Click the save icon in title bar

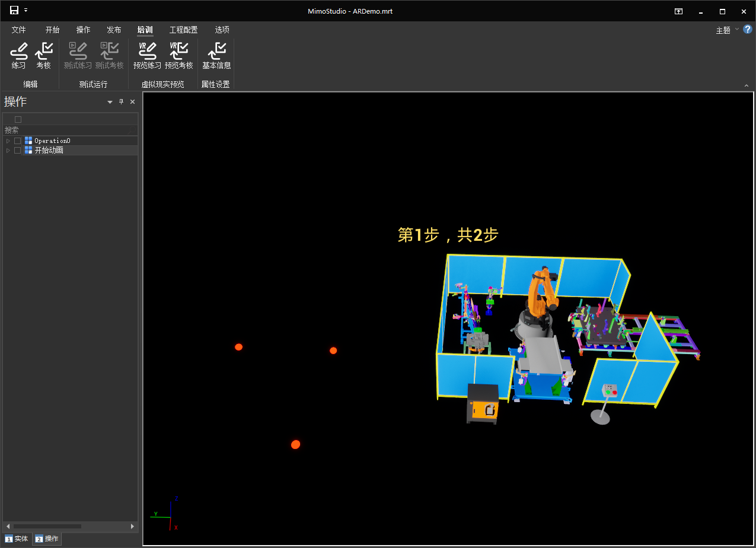14,11
